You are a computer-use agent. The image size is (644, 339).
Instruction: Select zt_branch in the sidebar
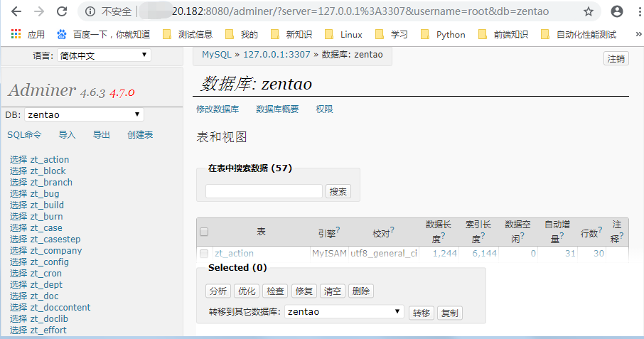[51, 182]
